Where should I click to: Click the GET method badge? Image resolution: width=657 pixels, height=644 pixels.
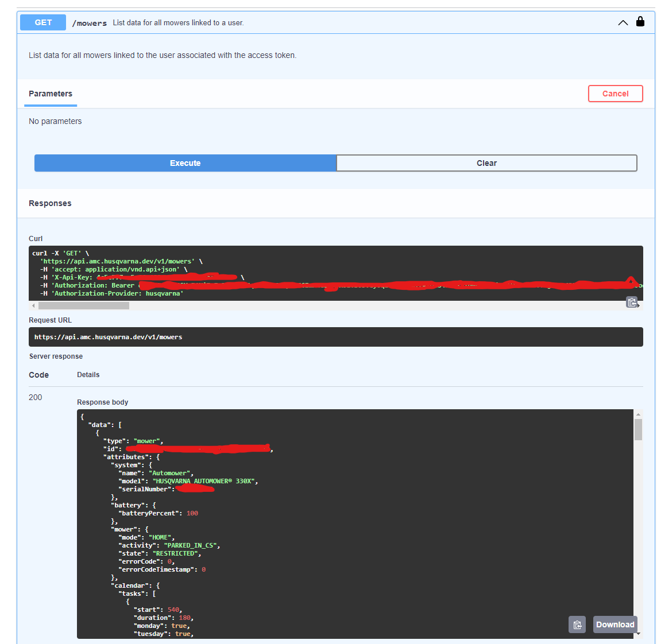(43, 22)
